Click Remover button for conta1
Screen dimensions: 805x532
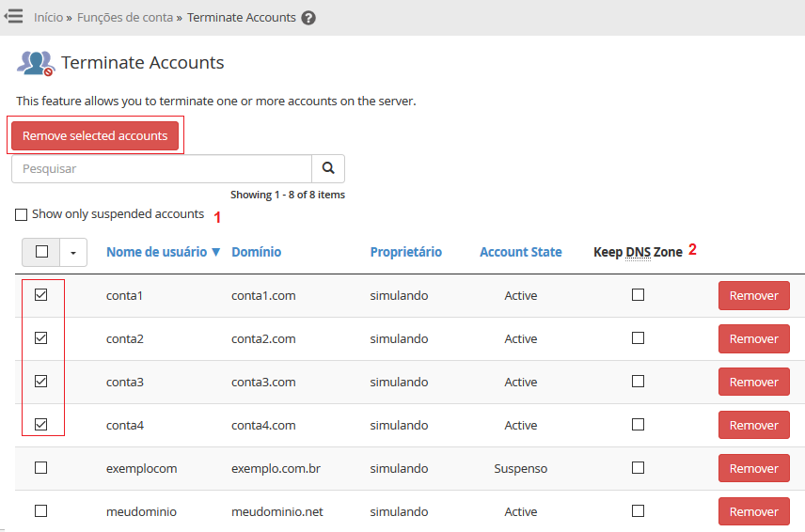click(753, 295)
